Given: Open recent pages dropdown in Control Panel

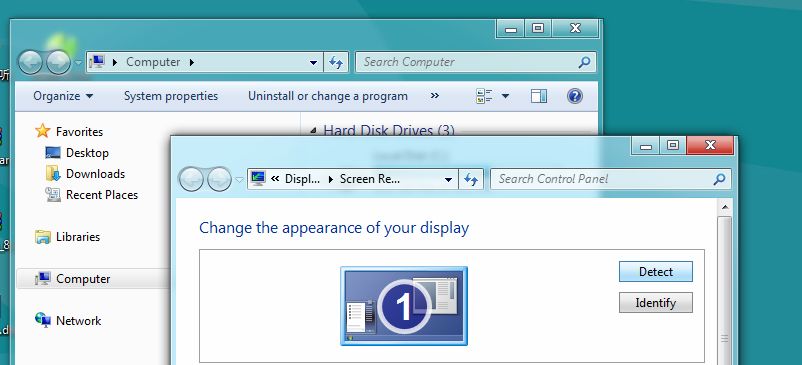Looking at the screenshot, I should pos(239,180).
